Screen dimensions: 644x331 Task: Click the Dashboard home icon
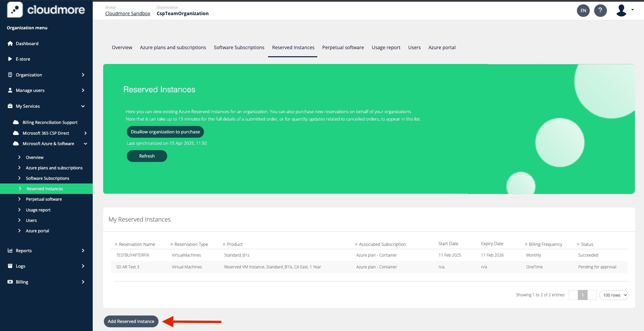click(10, 43)
